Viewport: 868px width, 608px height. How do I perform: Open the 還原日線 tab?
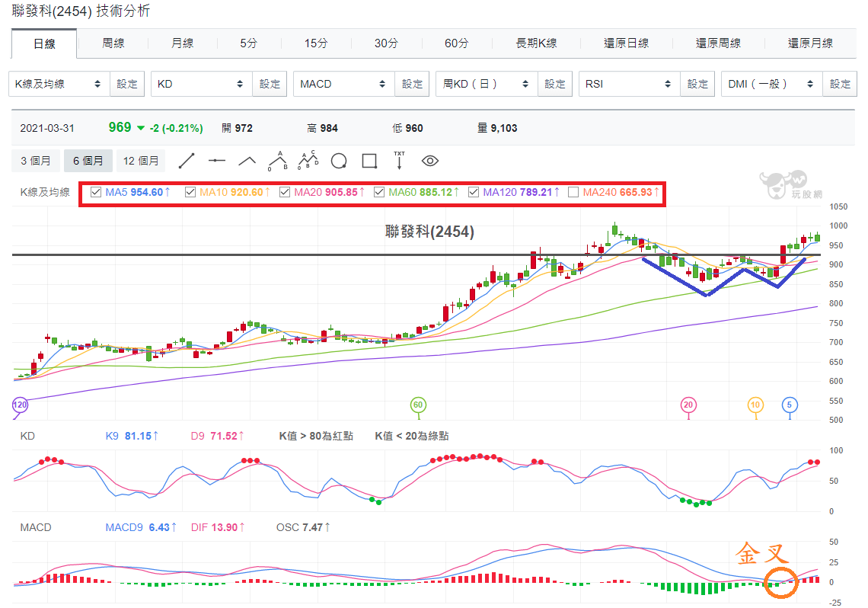point(626,43)
